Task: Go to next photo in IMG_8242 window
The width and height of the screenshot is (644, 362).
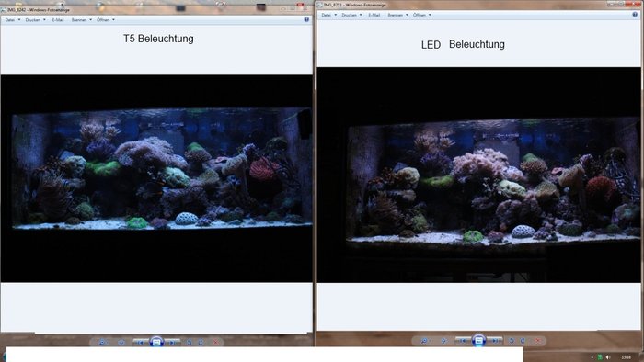Action: point(172,342)
